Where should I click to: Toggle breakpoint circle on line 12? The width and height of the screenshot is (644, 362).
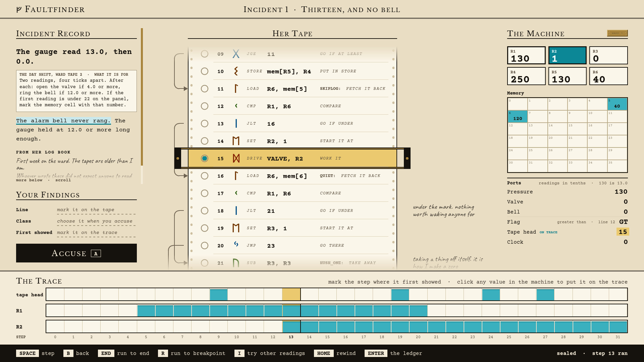[x=205, y=106]
